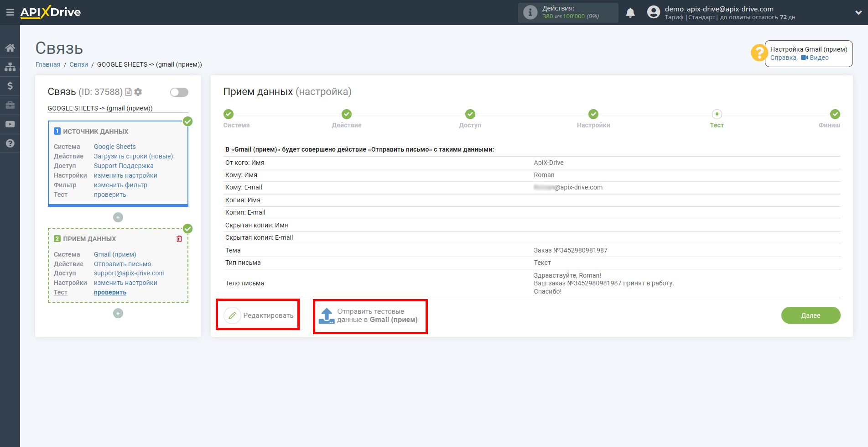Open the hamburger menu icon

(10, 12)
